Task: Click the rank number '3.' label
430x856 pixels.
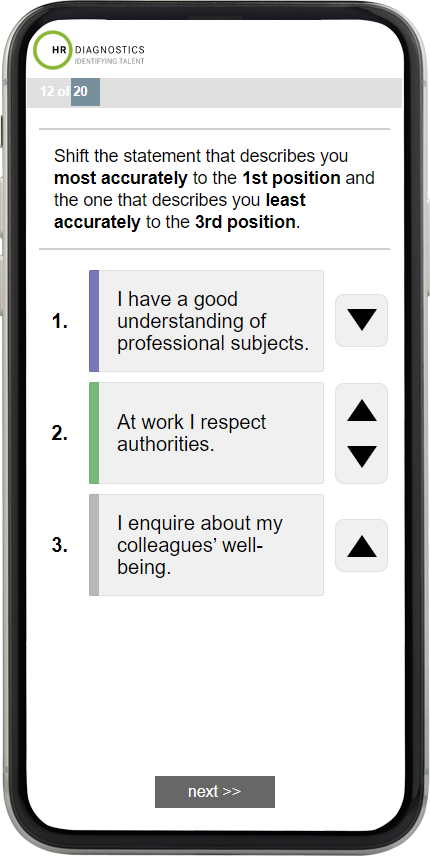Action: click(59, 546)
